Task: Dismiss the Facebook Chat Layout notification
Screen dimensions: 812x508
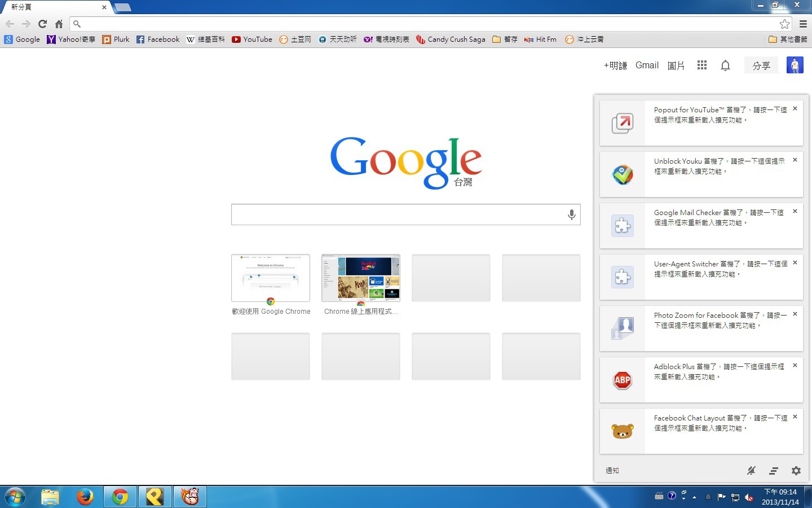Action: [x=795, y=417]
